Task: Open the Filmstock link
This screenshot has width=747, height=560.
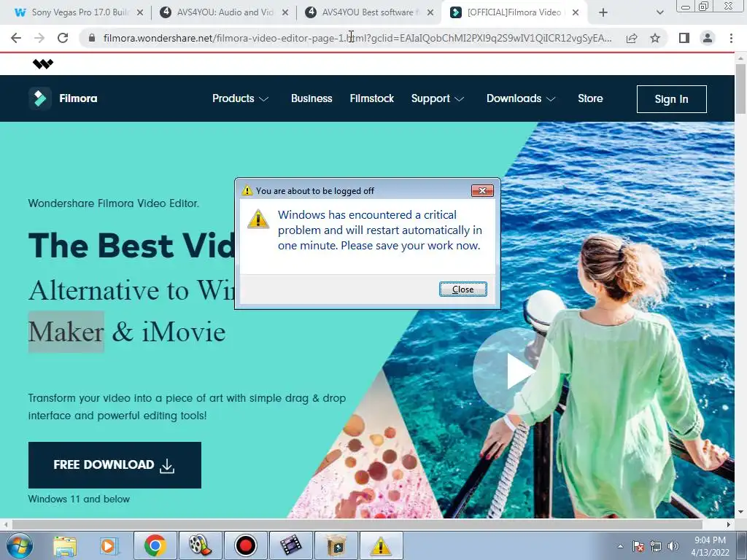Action: pyautogui.click(x=371, y=98)
